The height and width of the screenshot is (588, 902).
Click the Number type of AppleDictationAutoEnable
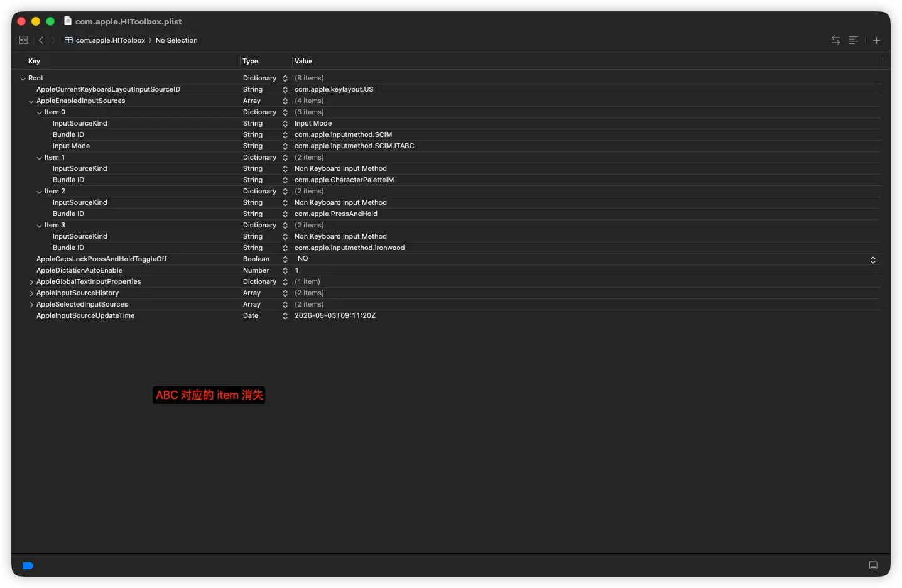coord(256,270)
